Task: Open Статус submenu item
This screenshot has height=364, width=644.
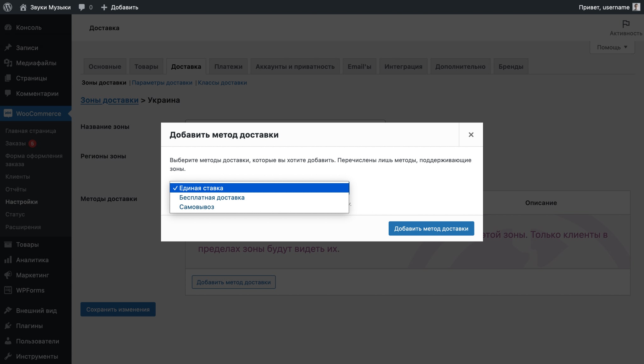Action: [15, 214]
